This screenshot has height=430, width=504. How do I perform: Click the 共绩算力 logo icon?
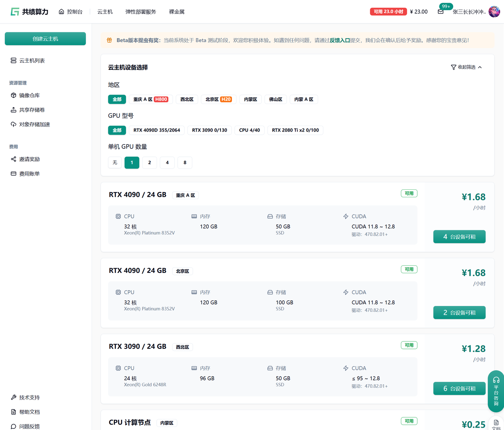point(15,12)
